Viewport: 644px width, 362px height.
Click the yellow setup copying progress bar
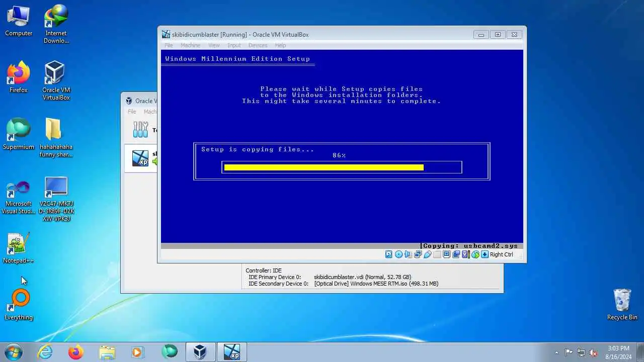pos(324,167)
